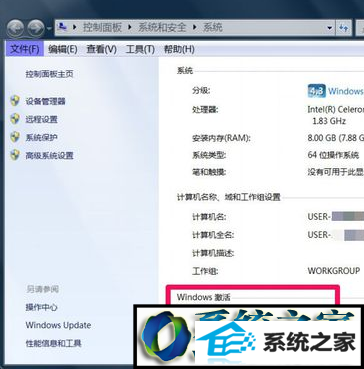
Task: Click the 计算机全名: label
Action: (213, 235)
